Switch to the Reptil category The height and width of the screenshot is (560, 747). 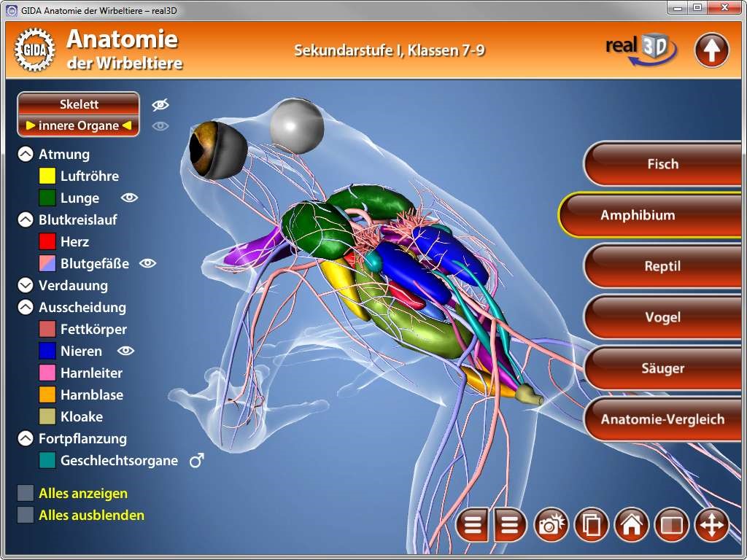tap(662, 266)
